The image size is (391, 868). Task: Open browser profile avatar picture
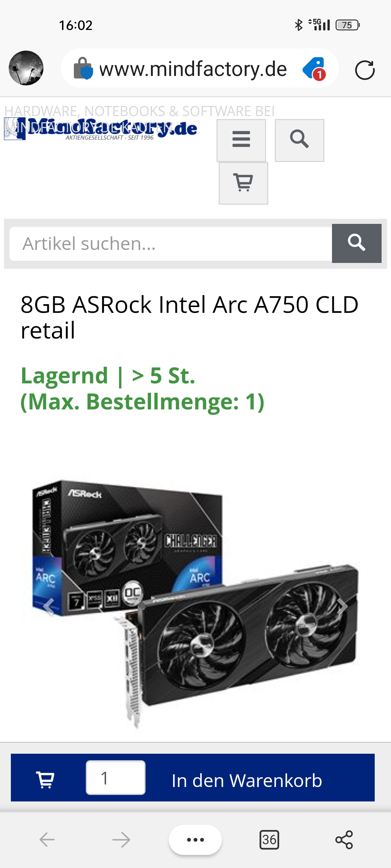(26, 68)
